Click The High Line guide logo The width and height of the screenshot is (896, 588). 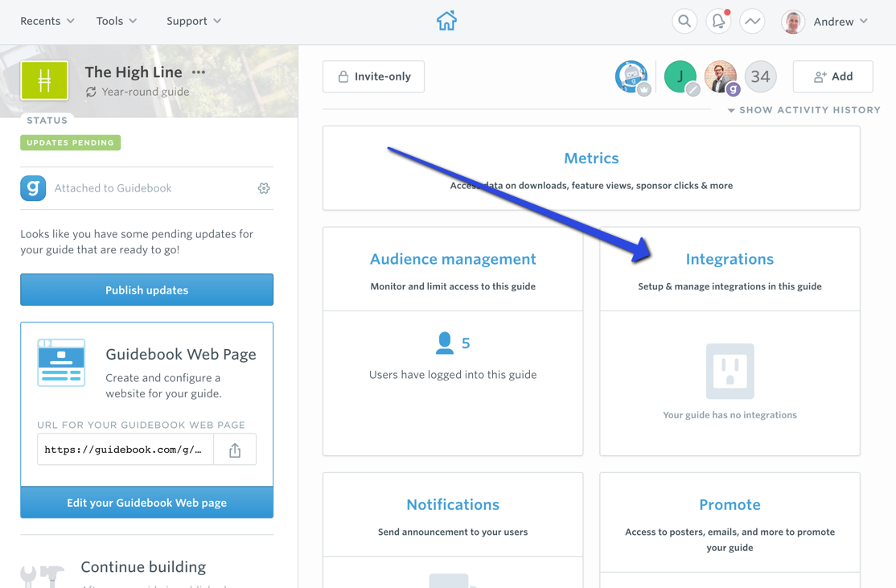(x=44, y=80)
